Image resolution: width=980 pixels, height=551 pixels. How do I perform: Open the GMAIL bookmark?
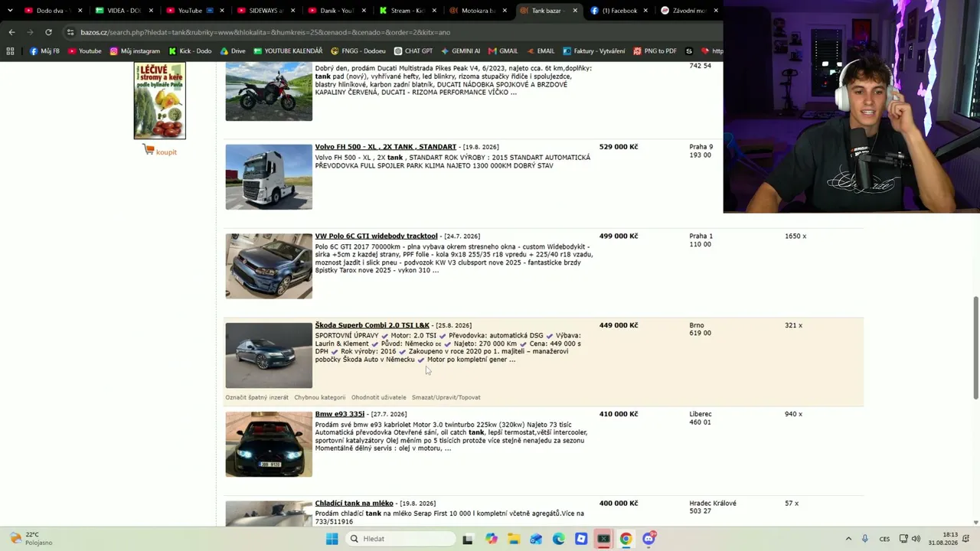[503, 51]
